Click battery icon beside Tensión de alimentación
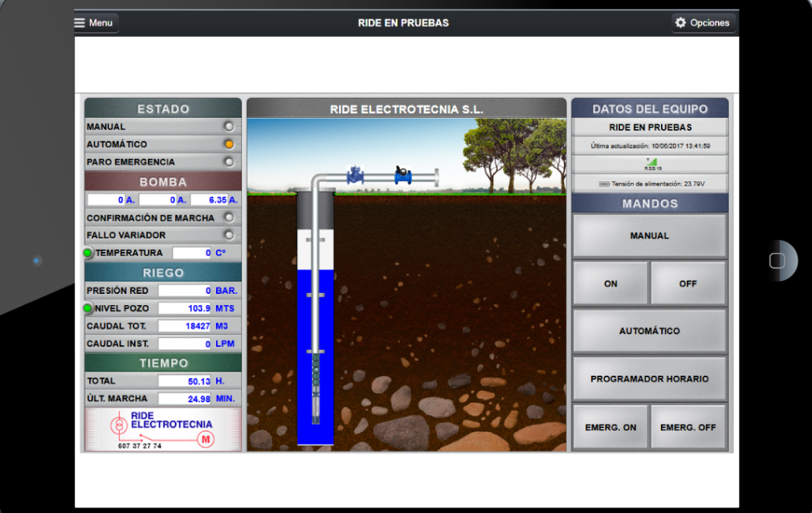The width and height of the screenshot is (812, 513). pyautogui.click(x=604, y=184)
